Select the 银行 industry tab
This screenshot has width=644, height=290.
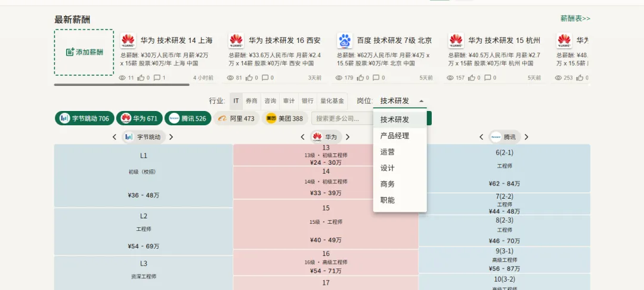308,101
